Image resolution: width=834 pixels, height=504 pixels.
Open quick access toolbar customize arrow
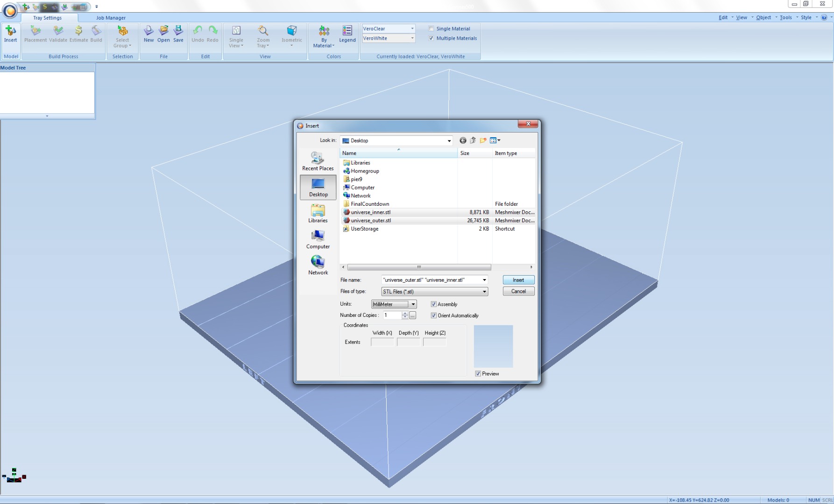click(97, 7)
